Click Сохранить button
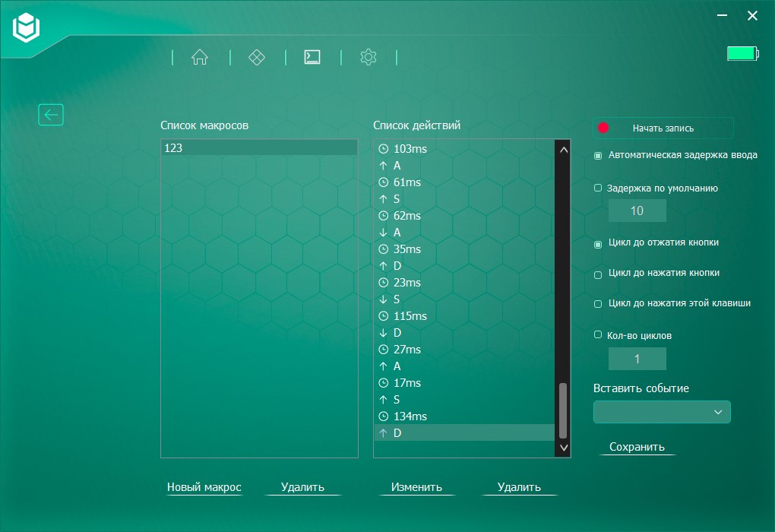 [637, 447]
